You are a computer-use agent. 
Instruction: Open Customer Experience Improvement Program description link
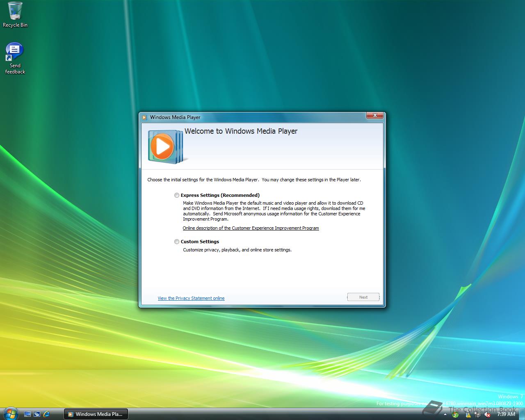(251, 228)
